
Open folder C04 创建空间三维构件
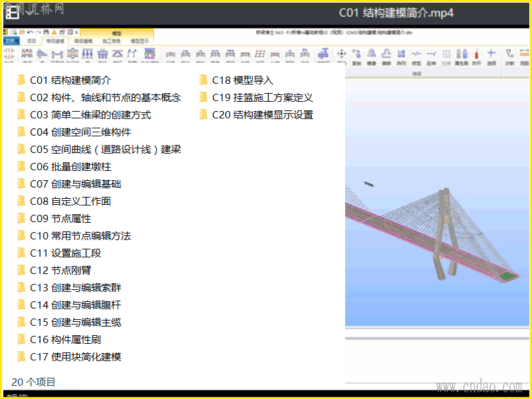(74, 132)
